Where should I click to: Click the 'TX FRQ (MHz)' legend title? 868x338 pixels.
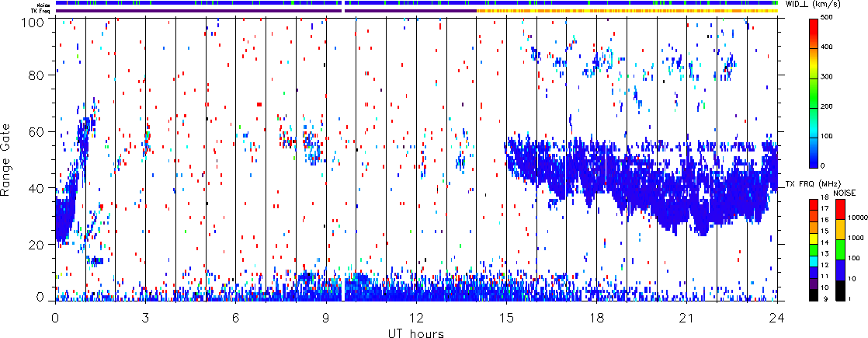(x=811, y=184)
